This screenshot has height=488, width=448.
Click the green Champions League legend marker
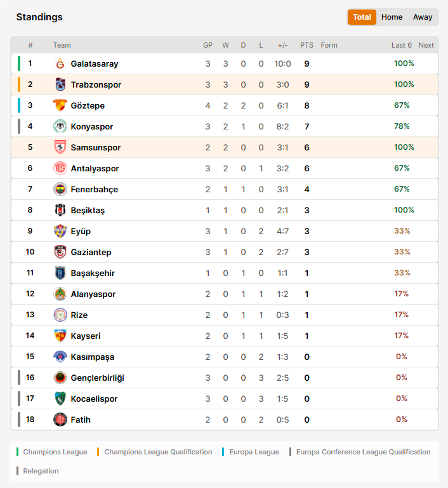pyautogui.click(x=17, y=452)
